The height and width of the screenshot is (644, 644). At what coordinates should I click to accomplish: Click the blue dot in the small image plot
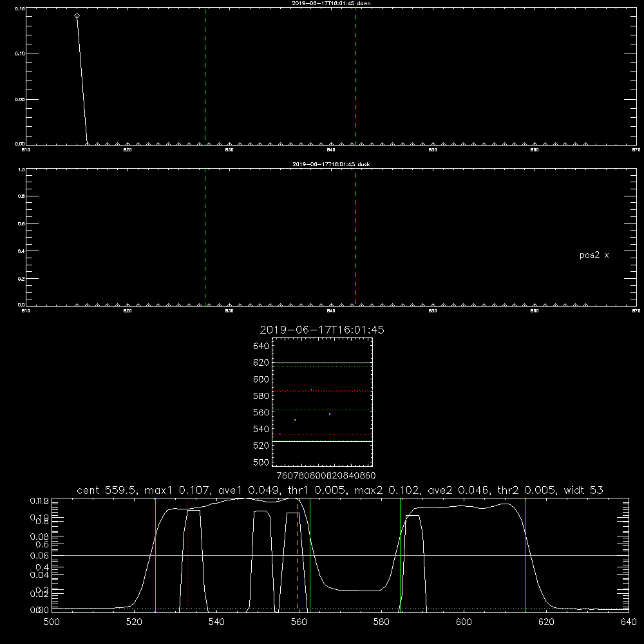pyautogui.click(x=329, y=413)
